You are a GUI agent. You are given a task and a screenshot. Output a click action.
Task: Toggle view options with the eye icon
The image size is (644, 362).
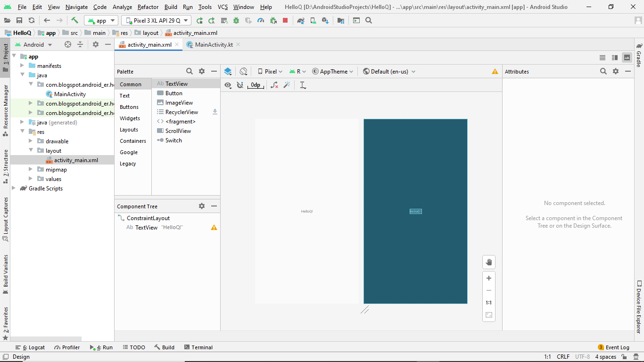coord(228,85)
